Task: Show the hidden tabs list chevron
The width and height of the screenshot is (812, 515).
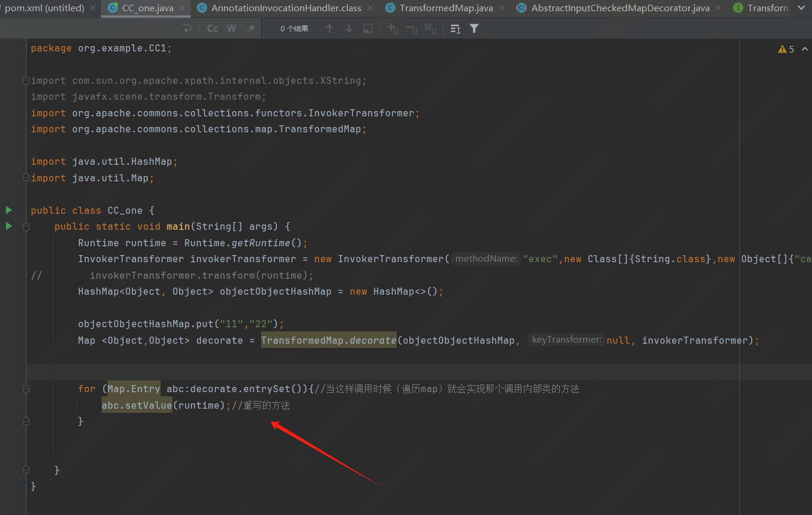Action: pos(801,8)
